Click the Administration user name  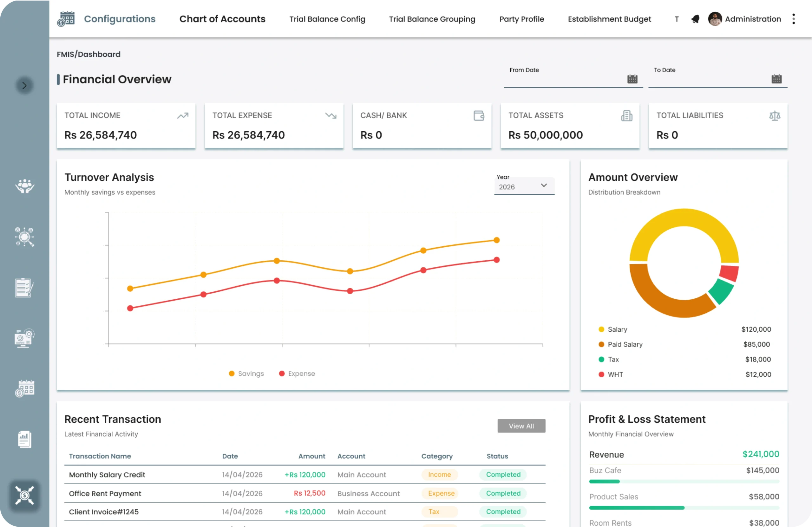click(x=753, y=19)
